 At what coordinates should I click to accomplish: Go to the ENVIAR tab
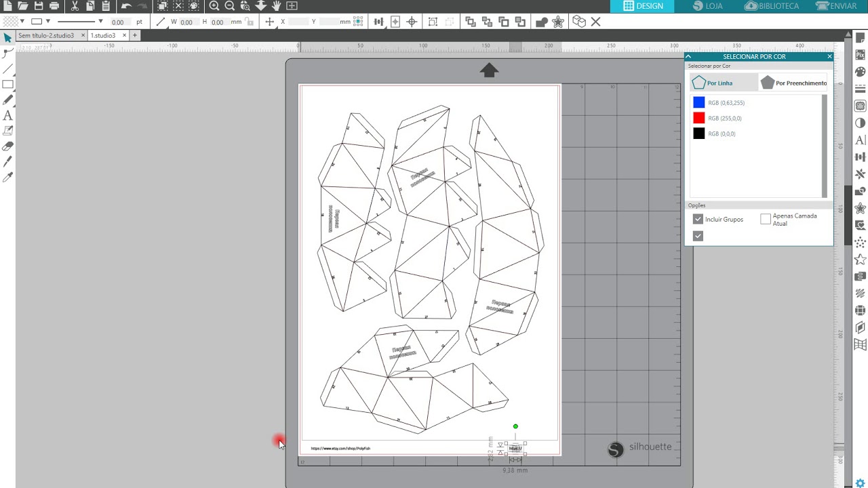(x=836, y=6)
